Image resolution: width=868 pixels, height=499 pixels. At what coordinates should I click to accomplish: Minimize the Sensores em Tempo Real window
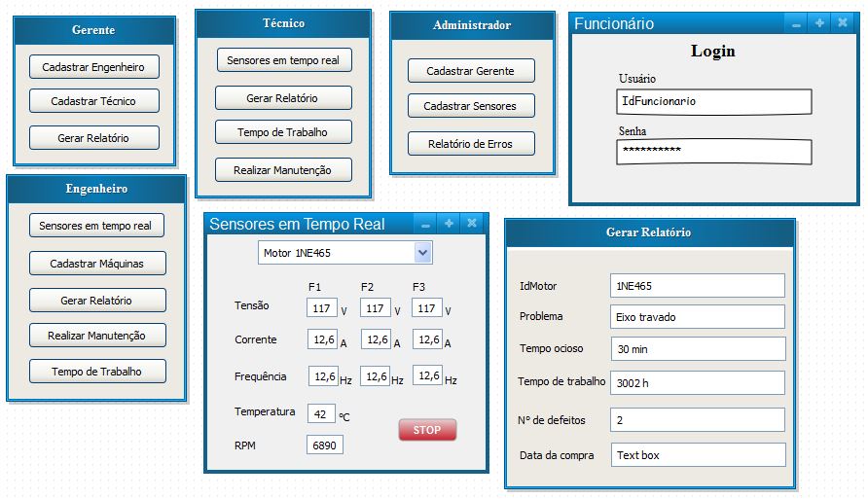point(425,224)
